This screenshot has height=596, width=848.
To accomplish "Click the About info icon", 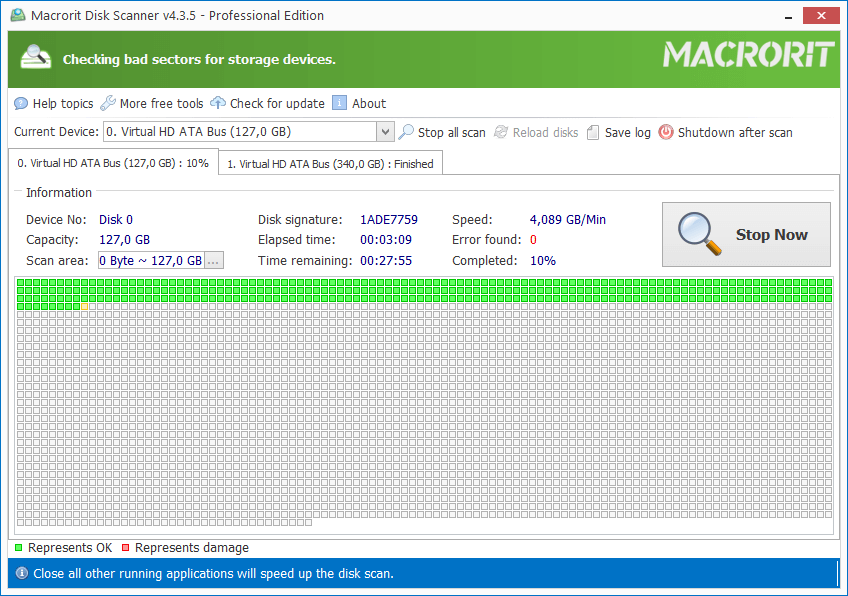I will (x=339, y=103).
